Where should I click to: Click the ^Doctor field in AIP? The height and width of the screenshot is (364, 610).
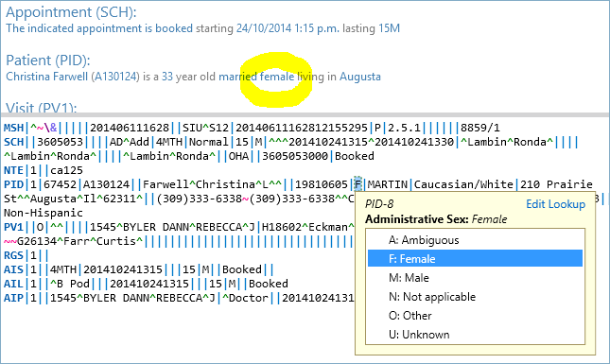click(245, 298)
